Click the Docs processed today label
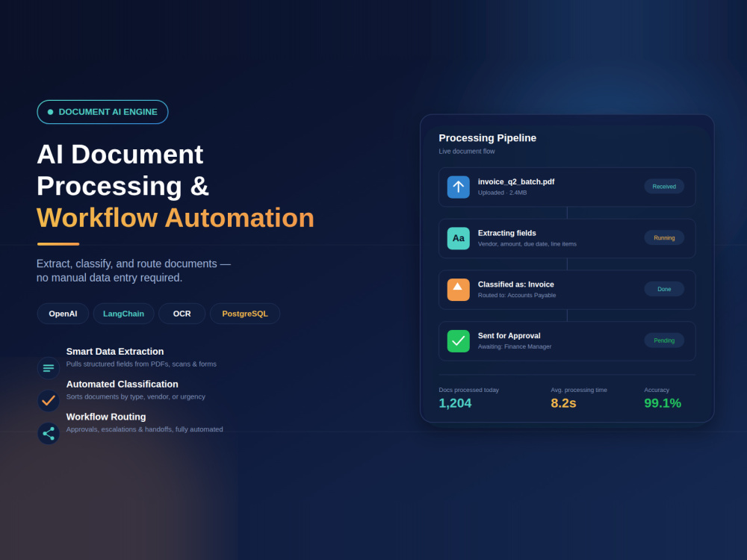Image resolution: width=747 pixels, height=560 pixels. 469,390
